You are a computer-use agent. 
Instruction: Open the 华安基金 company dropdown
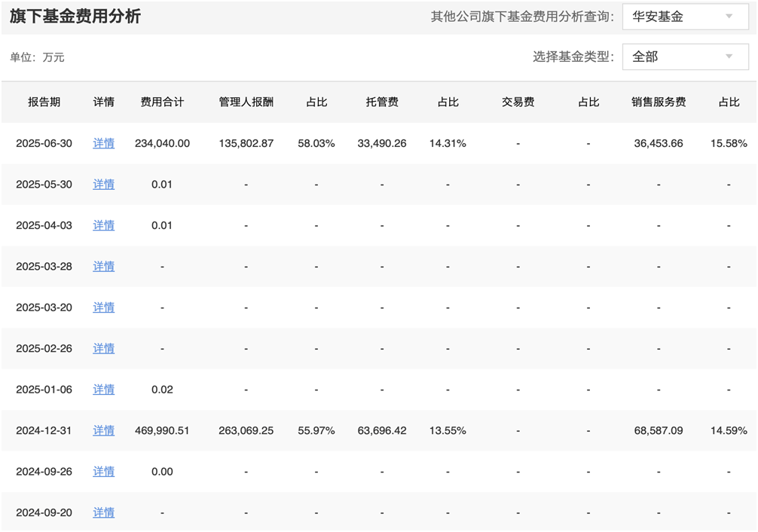(685, 17)
